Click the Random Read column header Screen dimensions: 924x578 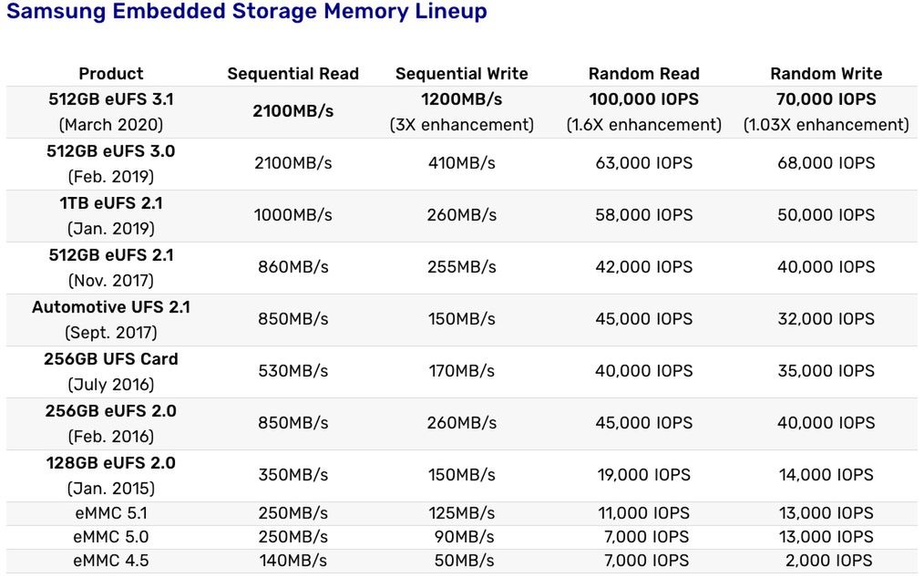[643, 74]
